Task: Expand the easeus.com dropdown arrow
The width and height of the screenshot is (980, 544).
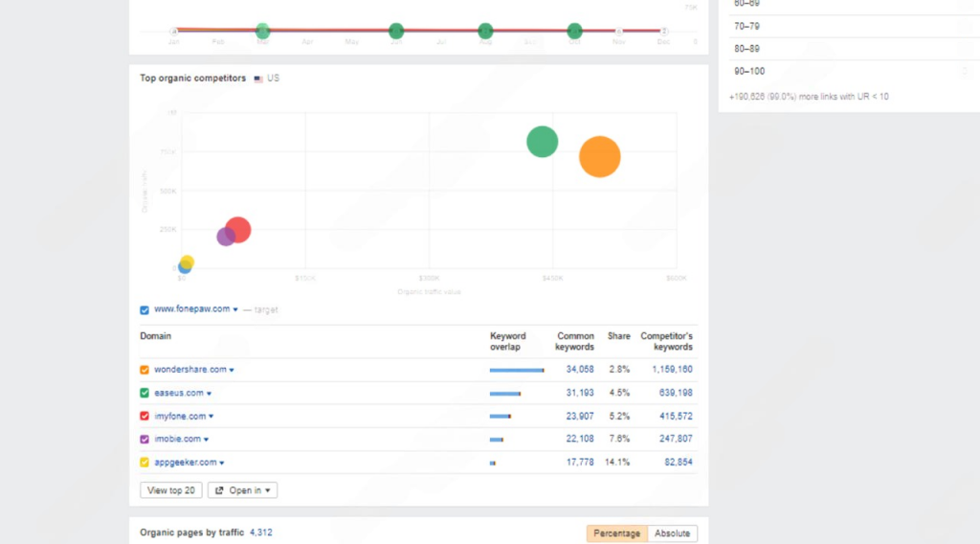Action: pyautogui.click(x=210, y=394)
